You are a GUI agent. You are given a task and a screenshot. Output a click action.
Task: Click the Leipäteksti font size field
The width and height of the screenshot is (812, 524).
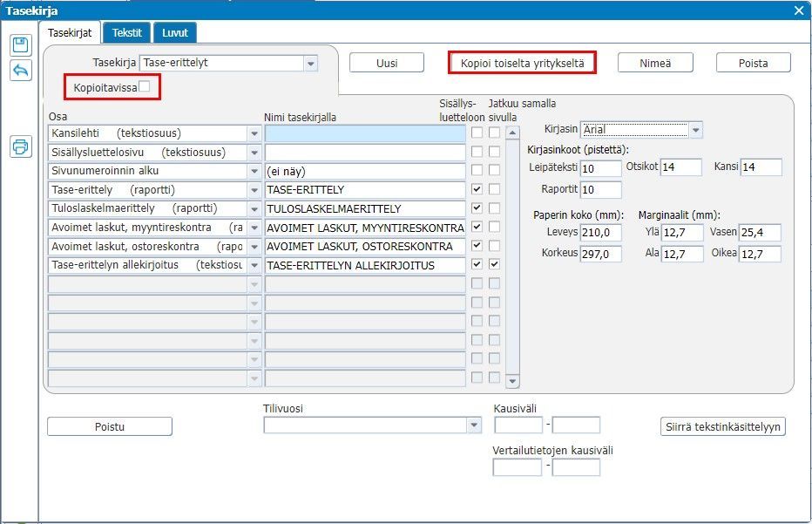click(600, 167)
